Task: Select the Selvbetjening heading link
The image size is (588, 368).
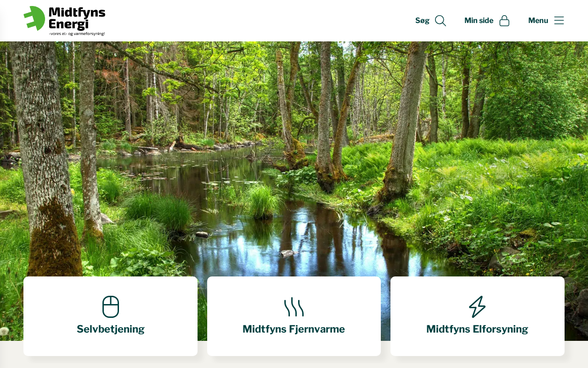Action: [111, 329]
